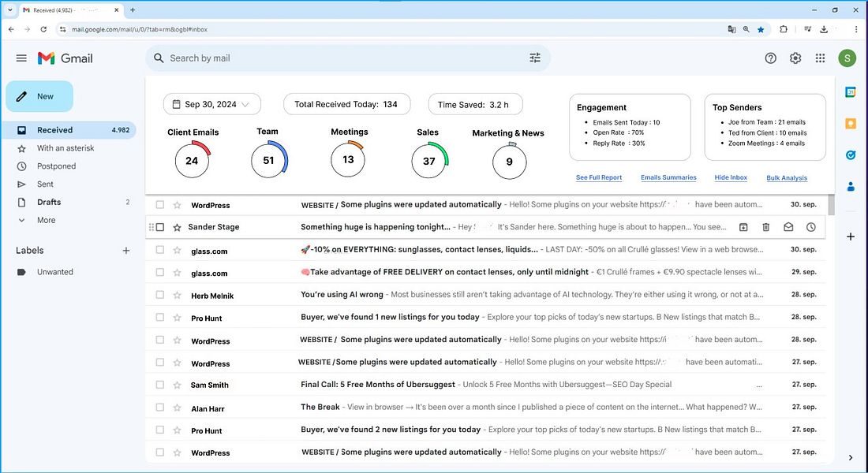Screen dimensions: 868x473
Task: Open the Sep 30, 2024 date dropdown
Action: (211, 104)
